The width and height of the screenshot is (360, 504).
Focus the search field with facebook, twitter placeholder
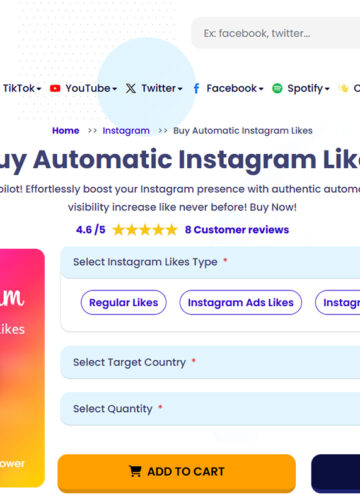coord(275,33)
